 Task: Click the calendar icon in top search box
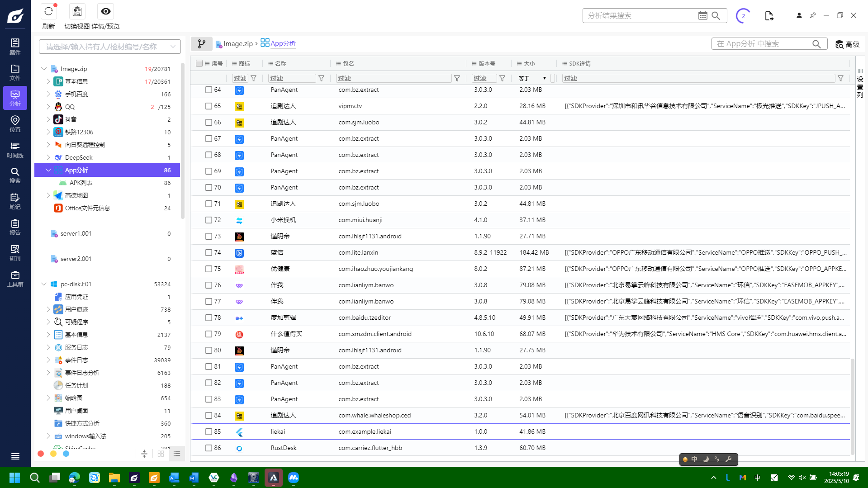tap(702, 15)
